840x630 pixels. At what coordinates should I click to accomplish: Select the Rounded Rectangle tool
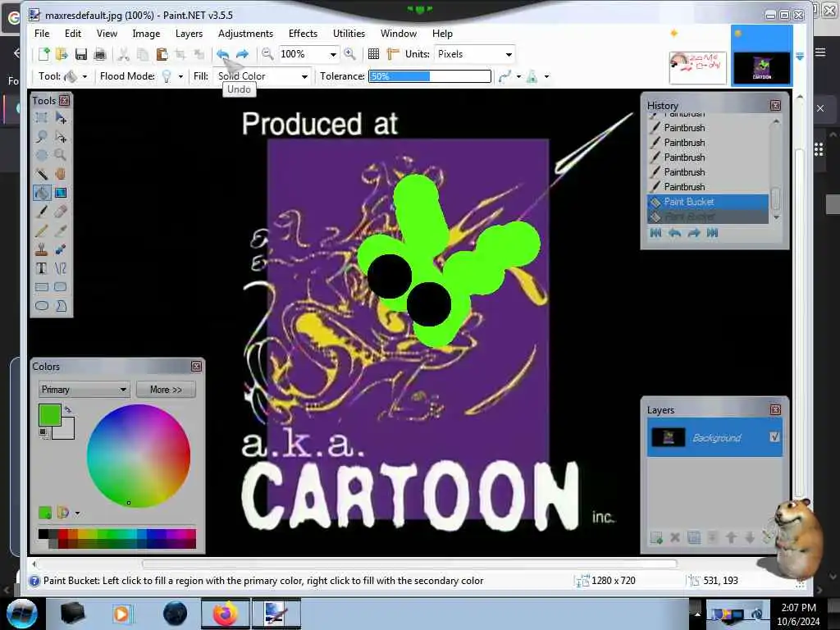(61, 287)
